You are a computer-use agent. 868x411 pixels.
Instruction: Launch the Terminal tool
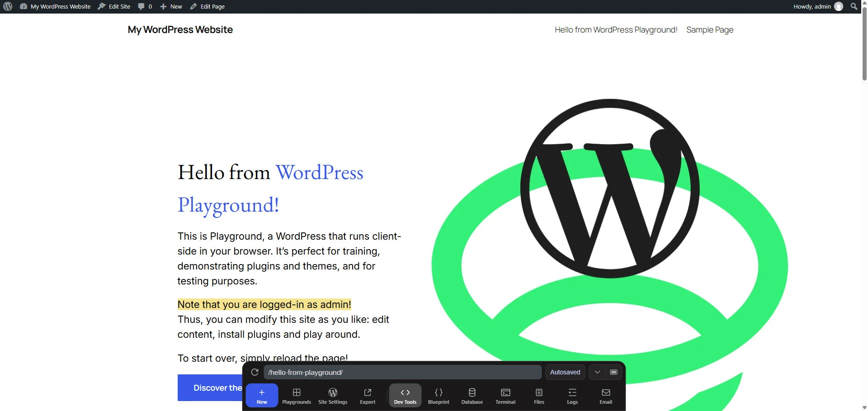point(505,395)
